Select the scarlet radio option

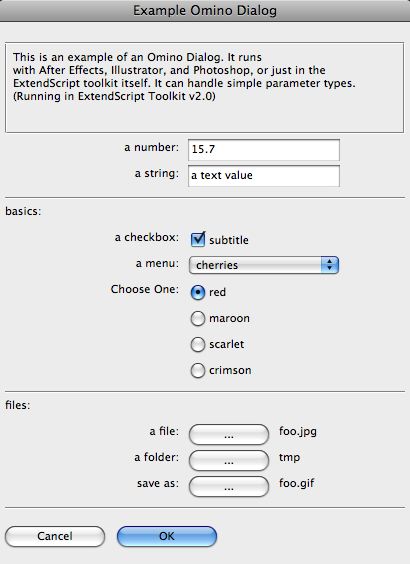pos(198,344)
